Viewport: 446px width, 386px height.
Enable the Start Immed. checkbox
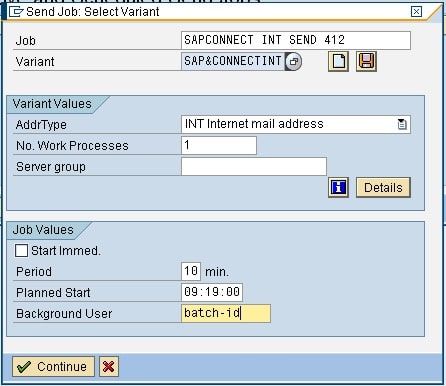(x=21, y=251)
